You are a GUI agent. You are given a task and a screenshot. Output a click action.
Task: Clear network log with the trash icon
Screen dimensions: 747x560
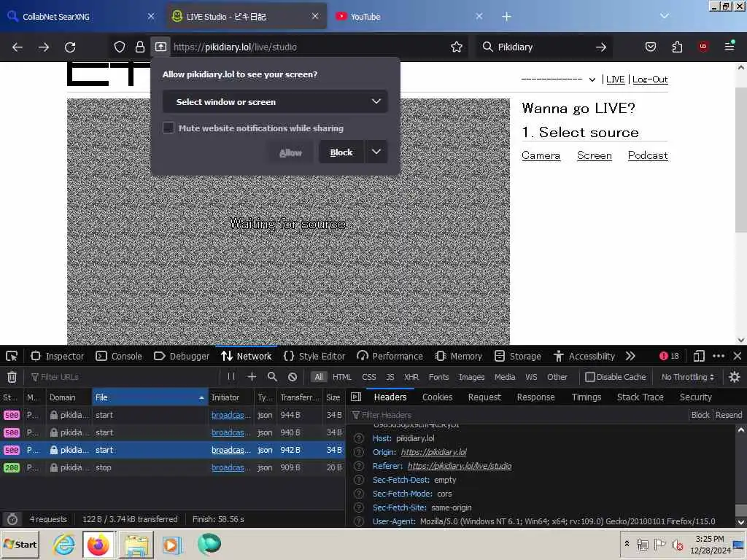(12, 377)
